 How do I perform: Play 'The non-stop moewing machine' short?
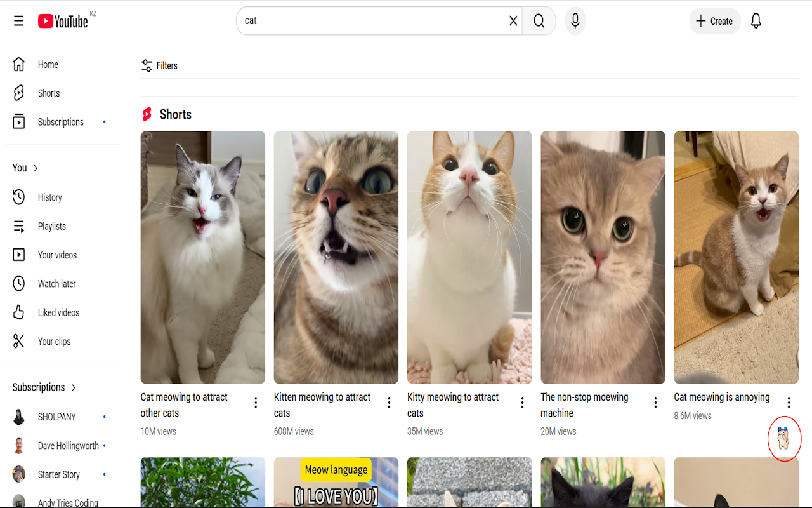[603, 257]
